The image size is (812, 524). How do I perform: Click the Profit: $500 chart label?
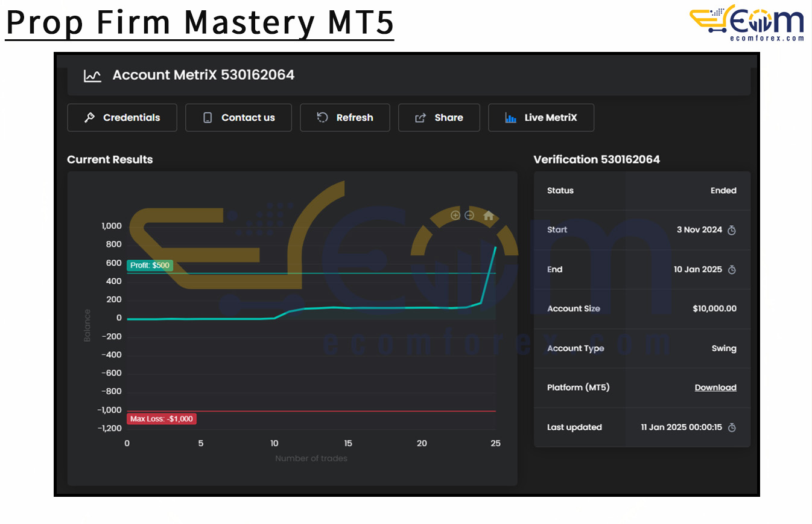point(150,265)
